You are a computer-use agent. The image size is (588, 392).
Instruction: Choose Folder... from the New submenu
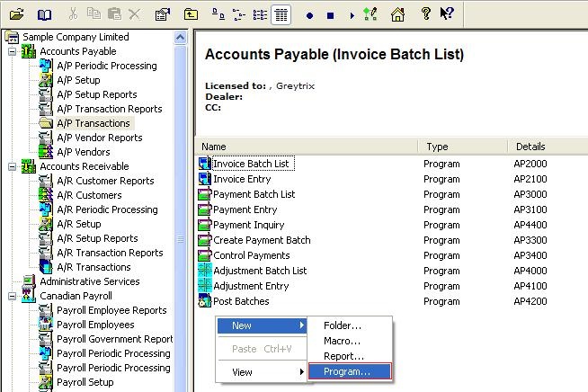point(350,325)
